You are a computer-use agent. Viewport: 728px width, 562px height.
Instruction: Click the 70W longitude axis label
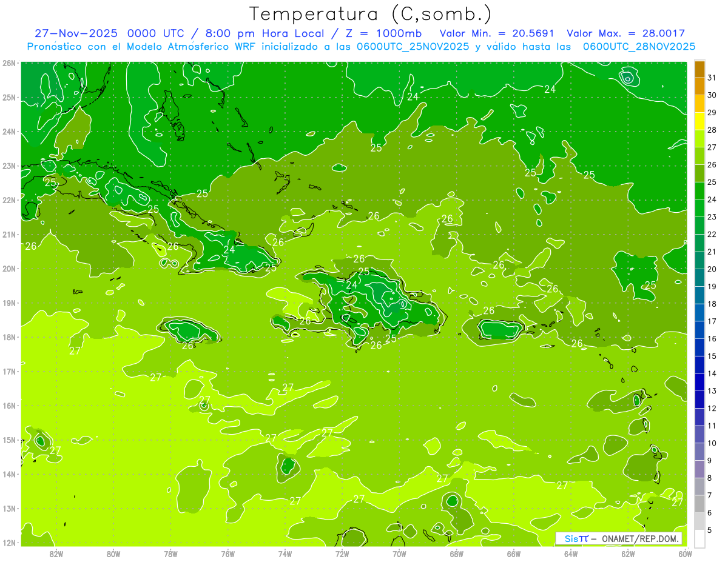click(399, 554)
